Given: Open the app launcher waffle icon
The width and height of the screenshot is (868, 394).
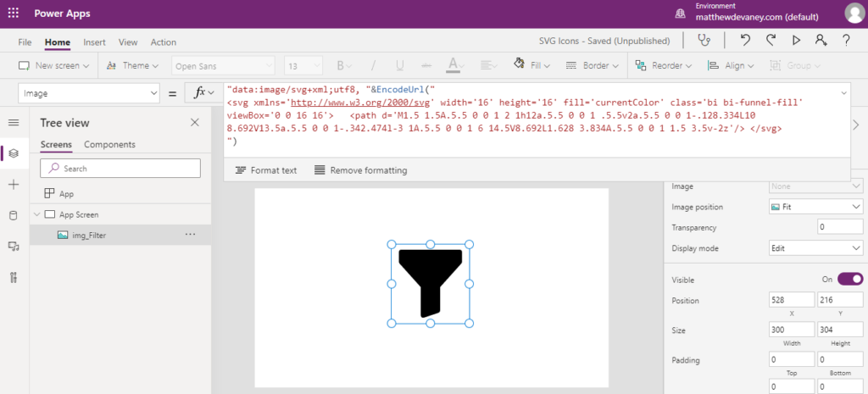Looking at the screenshot, I should pyautogui.click(x=14, y=14).
